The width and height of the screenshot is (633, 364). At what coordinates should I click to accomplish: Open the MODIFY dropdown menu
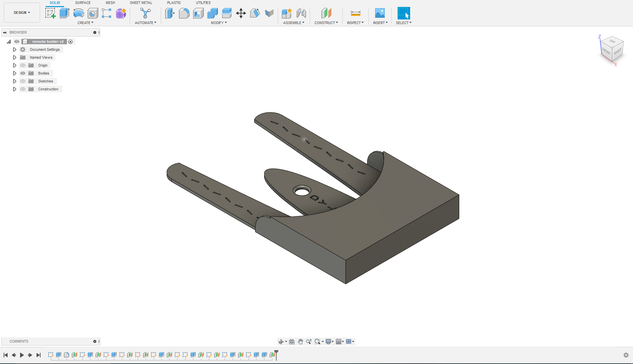coord(219,23)
